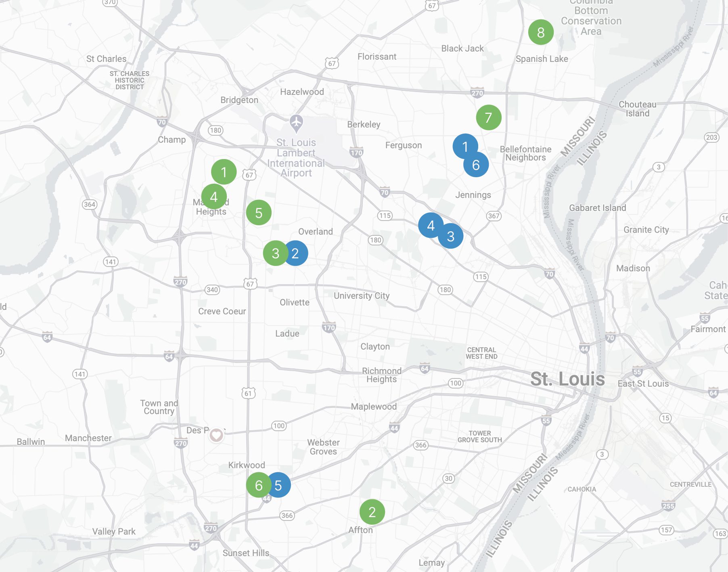Select green marker 4 at Maryland Heights
The image size is (728, 572).
pyautogui.click(x=213, y=197)
